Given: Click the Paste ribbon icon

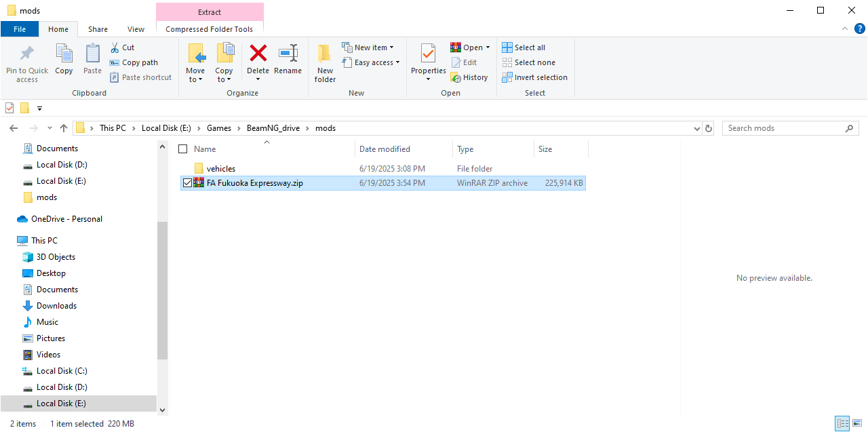Looking at the screenshot, I should pyautogui.click(x=92, y=54).
